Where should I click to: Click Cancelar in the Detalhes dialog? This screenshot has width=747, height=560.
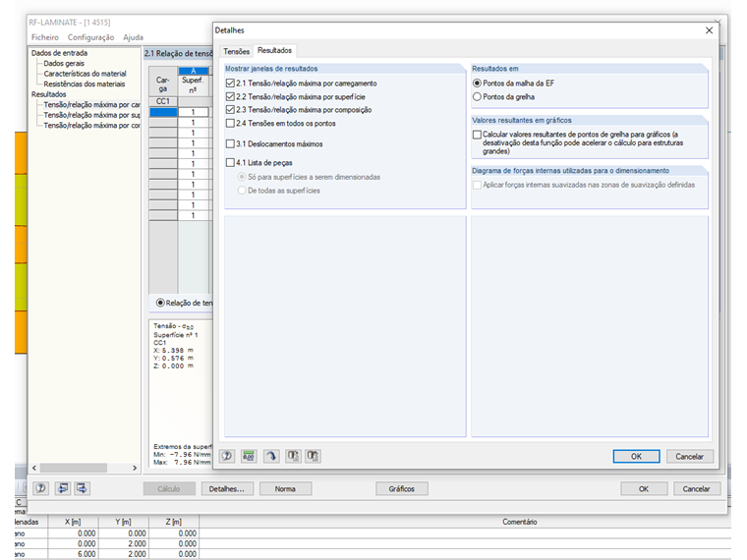689,456
